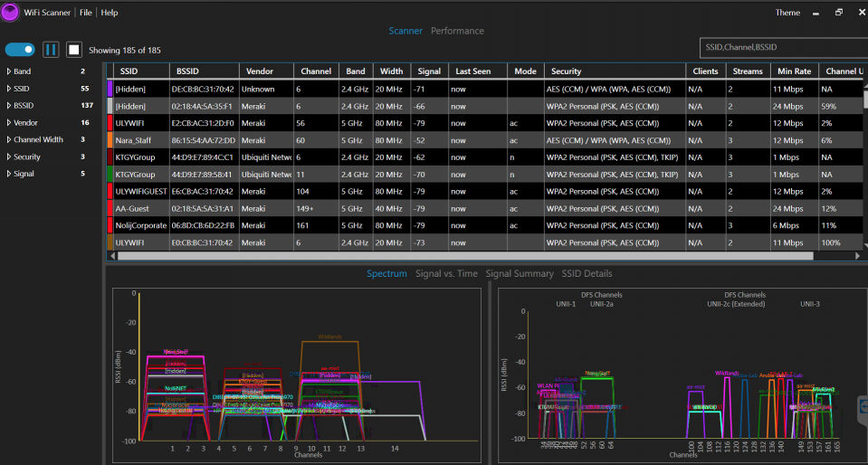Screen dimensions: 868x465
Task: Click the Wildlands label in 2.4 GHz spectrum
Action: pos(330,337)
